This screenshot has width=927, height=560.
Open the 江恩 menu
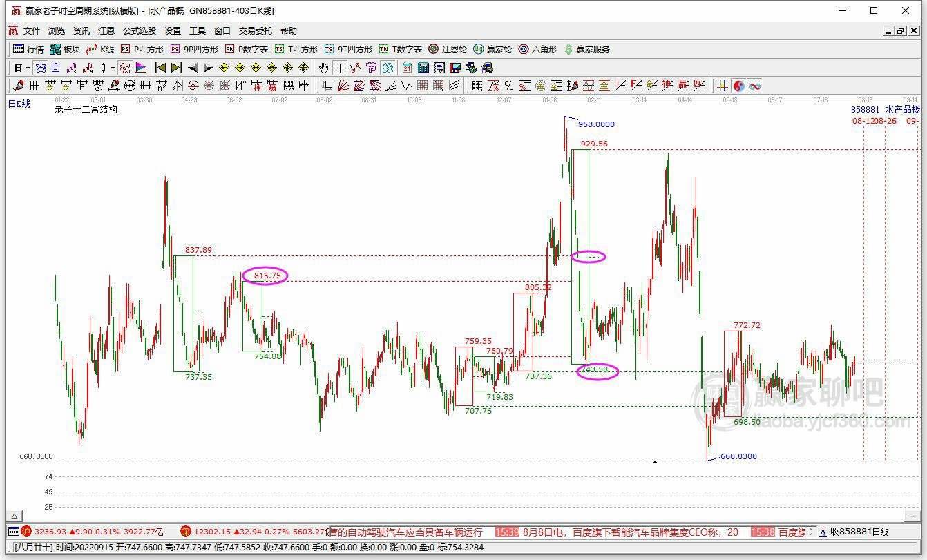(x=106, y=31)
